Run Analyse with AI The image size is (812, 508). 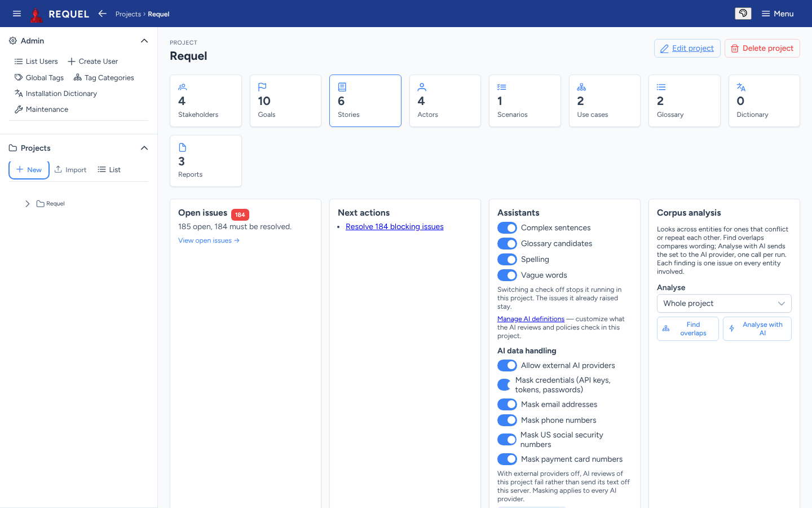coord(757,329)
